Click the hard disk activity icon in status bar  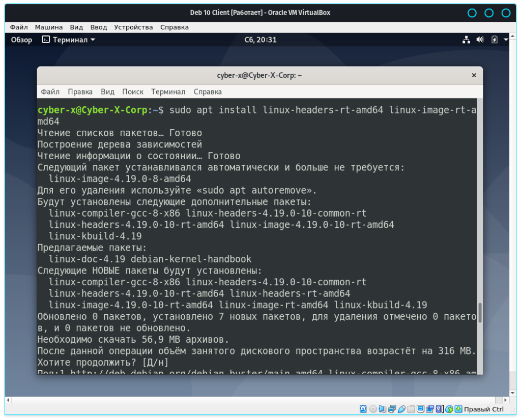click(363, 409)
